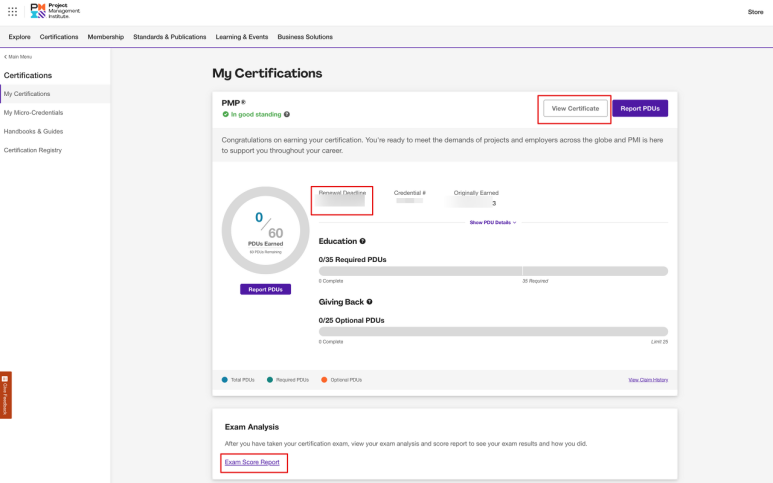
Task: Click the My Certifications page heading
Action: click(x=267, y=73)
